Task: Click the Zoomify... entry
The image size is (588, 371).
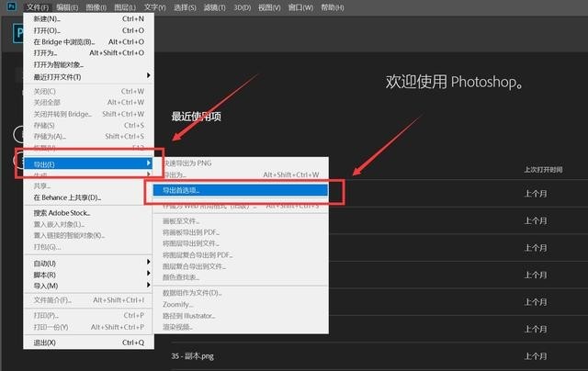Action: [x=241, y=304]
